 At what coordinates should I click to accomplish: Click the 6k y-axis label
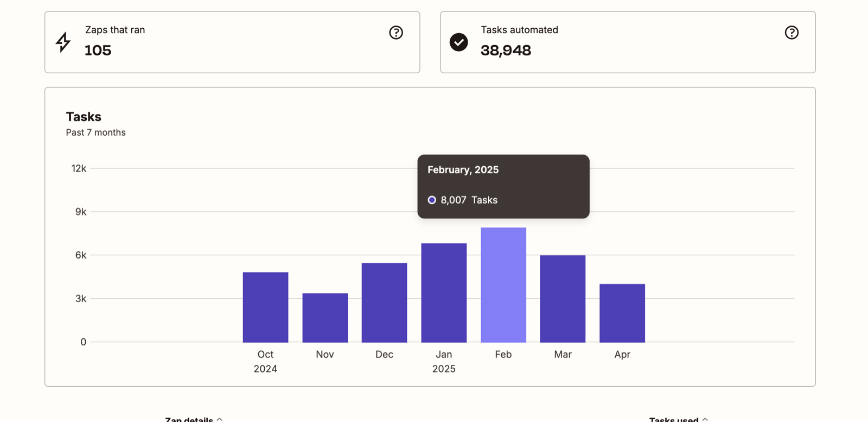[x=81, y=255]
